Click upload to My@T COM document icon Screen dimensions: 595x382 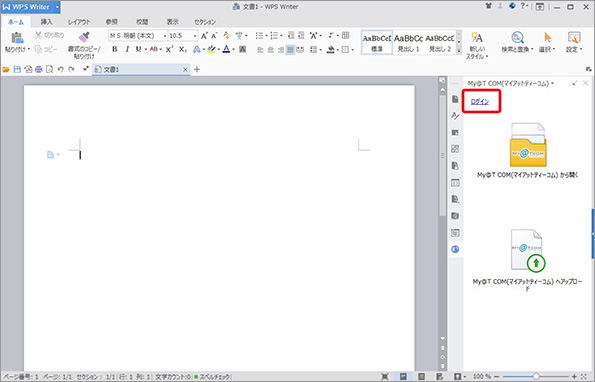[x=528, y=250]
